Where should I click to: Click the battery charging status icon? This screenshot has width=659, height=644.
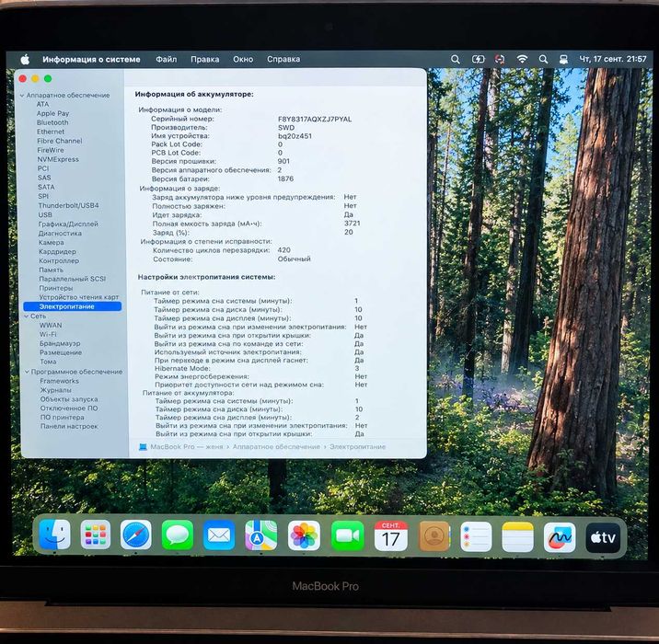tap(478, 59)
